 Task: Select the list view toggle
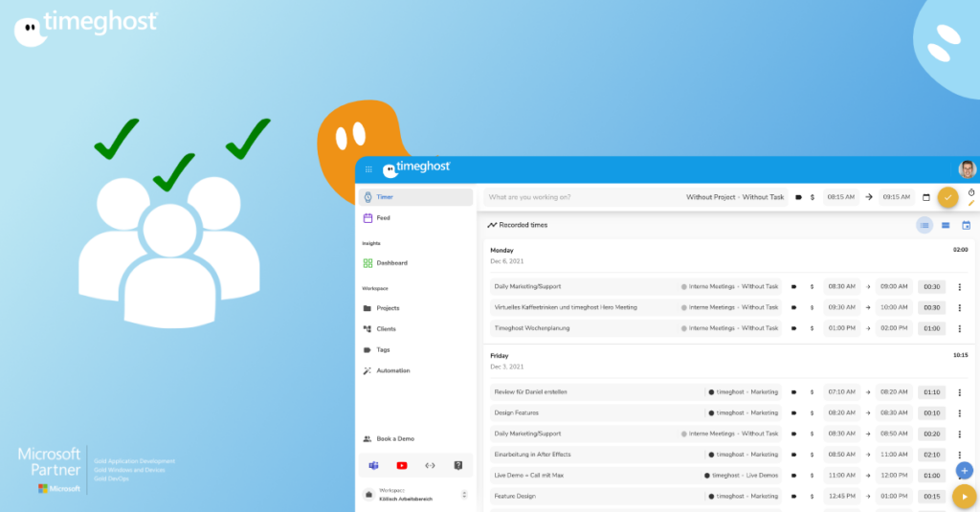924,225
